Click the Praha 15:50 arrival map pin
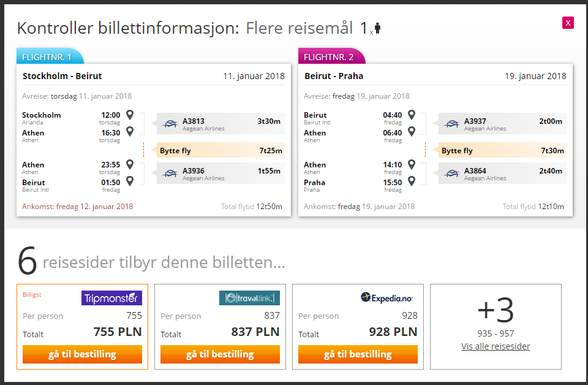This screenshot has width=588, height=385. tap(412, 181)
